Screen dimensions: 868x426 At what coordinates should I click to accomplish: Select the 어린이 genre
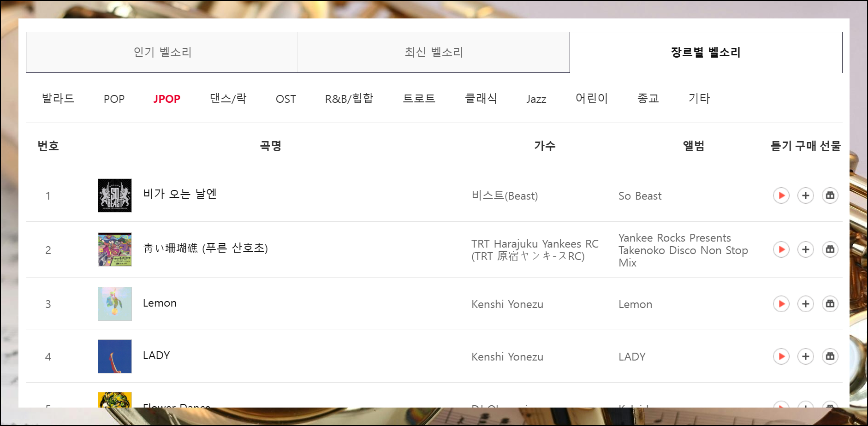tap(592, 99)
